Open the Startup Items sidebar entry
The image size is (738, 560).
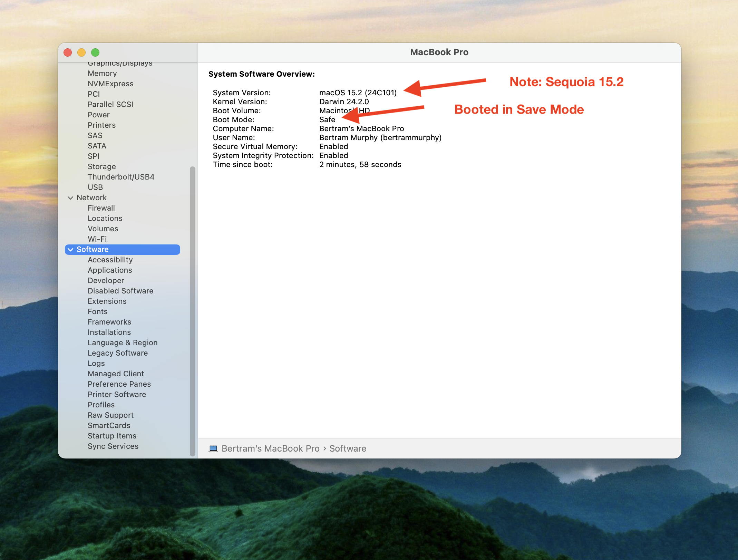coord(112,436)
